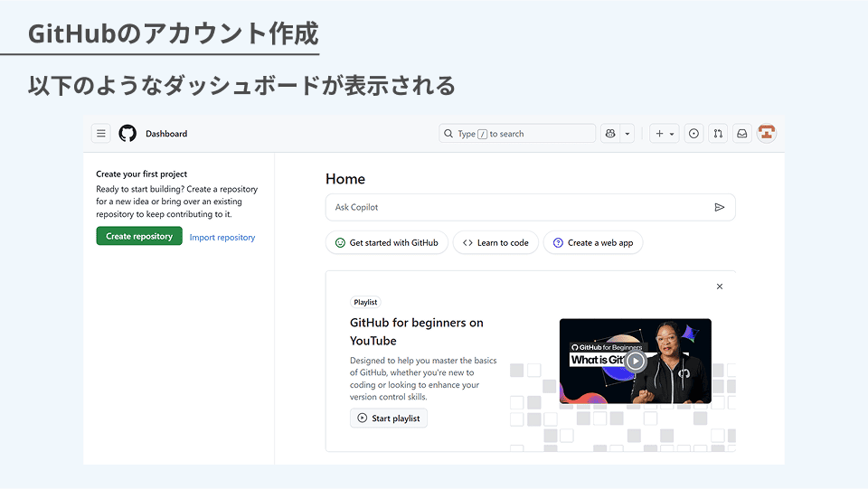Focus the Ask Copilot input field
Image resolution: width=868 pixels, height=489 pixels.
pyautogui.click(x=531, y=207)
